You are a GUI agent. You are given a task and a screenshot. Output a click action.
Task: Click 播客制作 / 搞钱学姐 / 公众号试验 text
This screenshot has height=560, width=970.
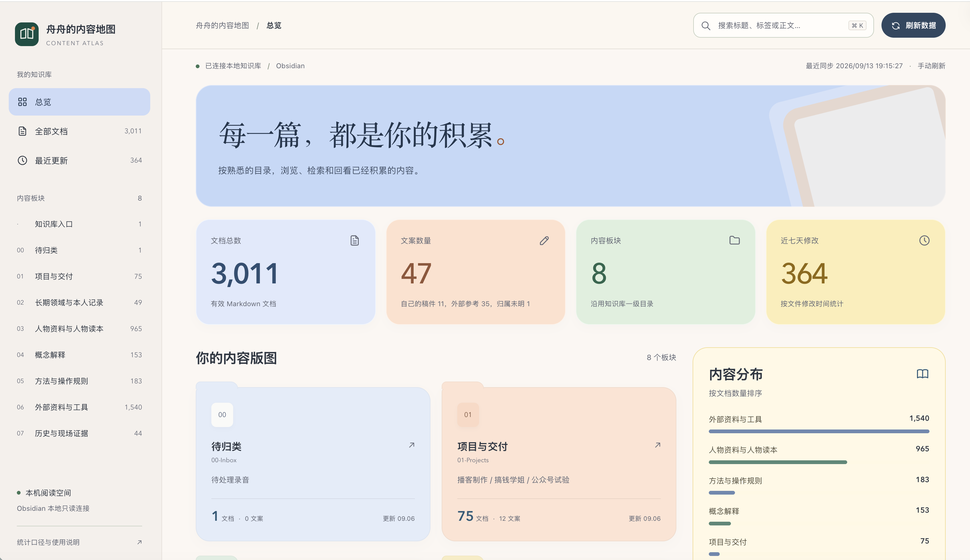[513, 480]
